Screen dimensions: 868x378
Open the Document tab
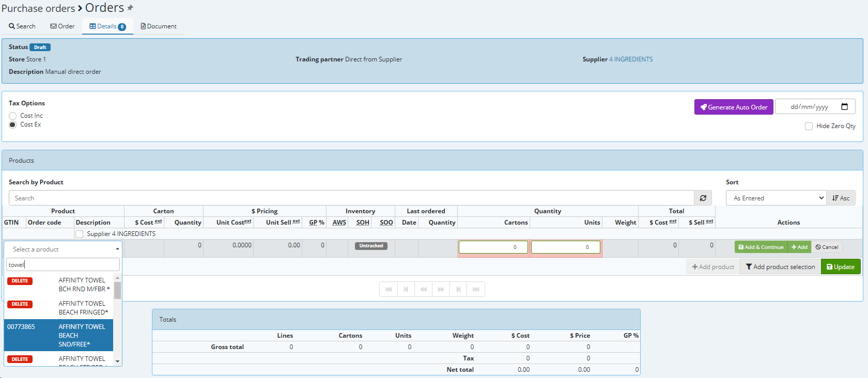tap(159, 26)
